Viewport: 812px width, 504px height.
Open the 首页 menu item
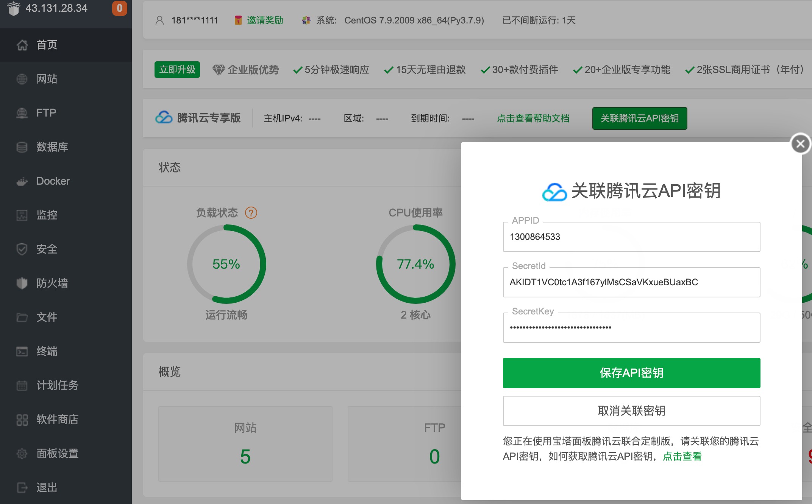pyautogui.click(x=66, y=45)
